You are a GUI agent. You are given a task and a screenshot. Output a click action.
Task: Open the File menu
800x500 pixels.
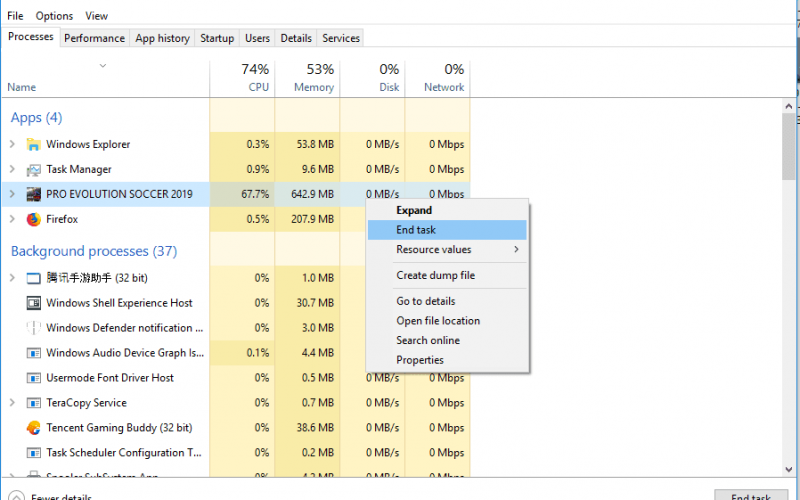pos(15,16)
